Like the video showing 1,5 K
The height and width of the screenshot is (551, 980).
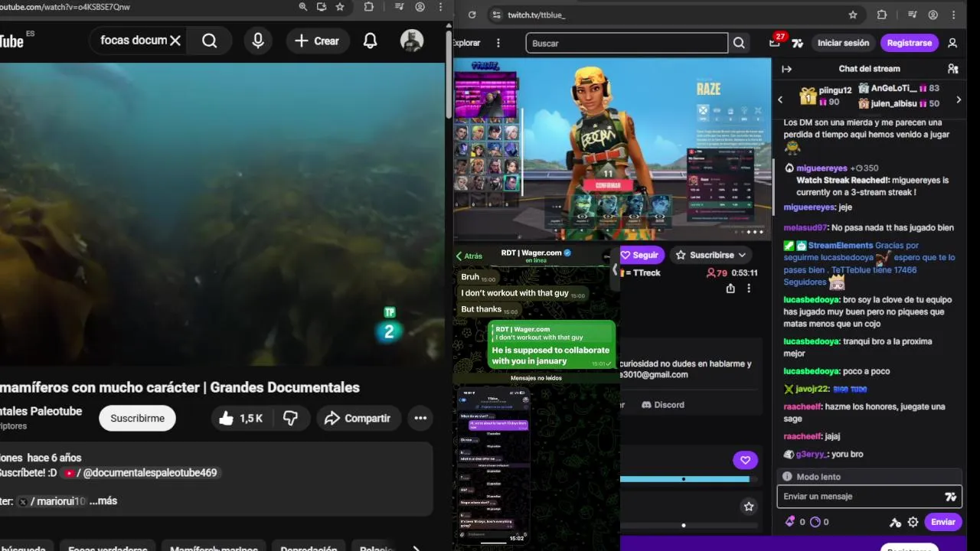pos(241,418)
